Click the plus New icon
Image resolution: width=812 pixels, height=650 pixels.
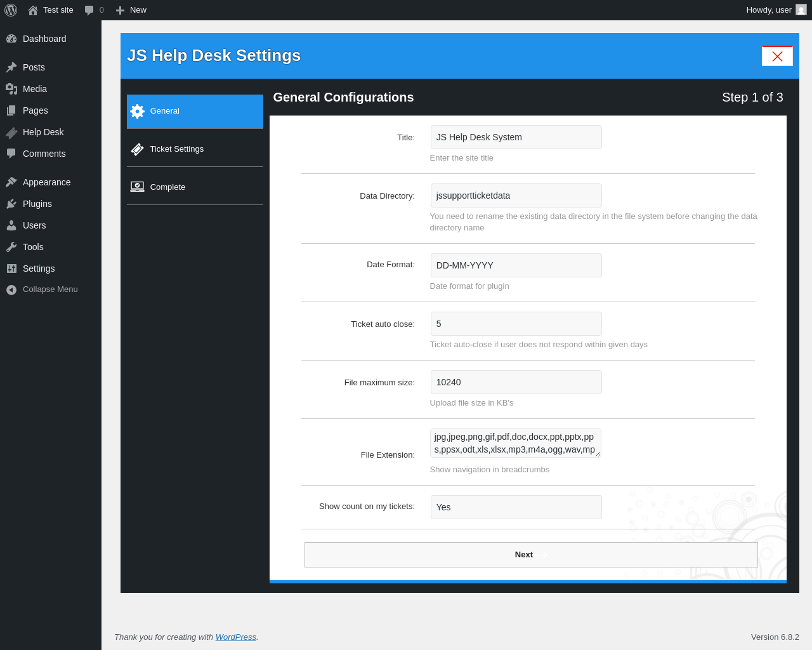coord(120,10)
